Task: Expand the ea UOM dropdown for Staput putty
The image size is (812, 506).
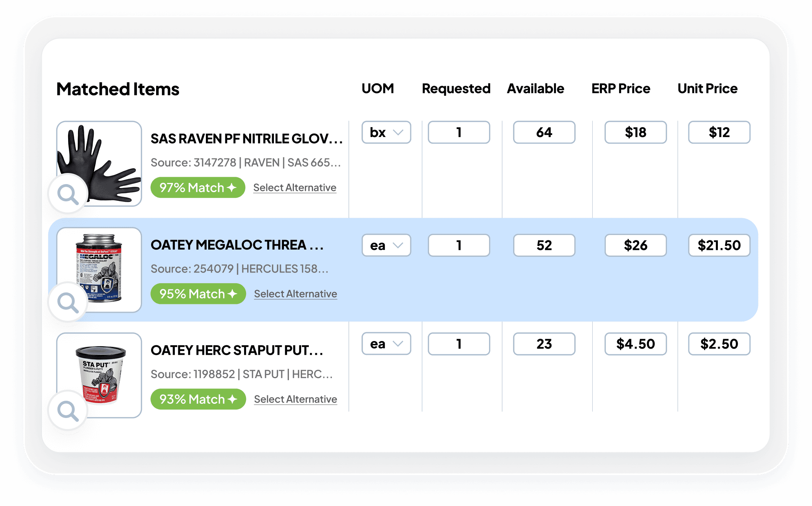Action: (386, 344)
